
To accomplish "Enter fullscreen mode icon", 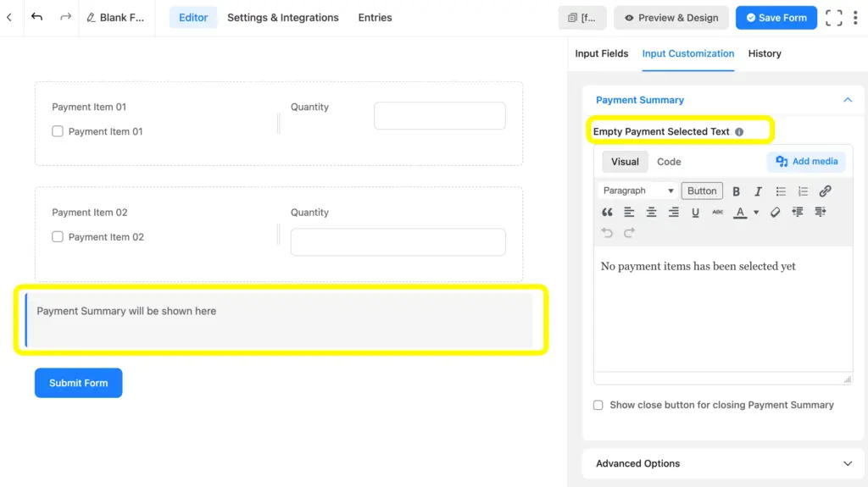I will (x=834, y=18).
